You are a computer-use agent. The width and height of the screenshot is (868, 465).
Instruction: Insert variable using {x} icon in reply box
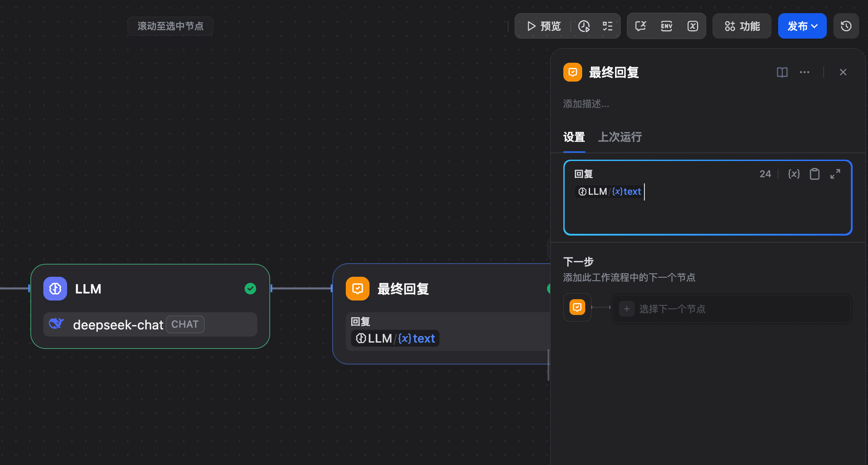tap(794, 174)
